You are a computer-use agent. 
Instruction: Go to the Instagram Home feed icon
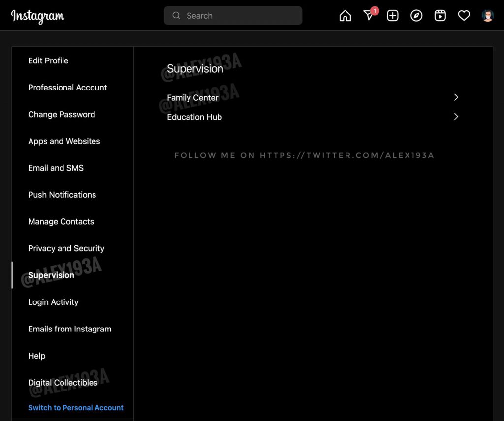(x=346, y=16)
